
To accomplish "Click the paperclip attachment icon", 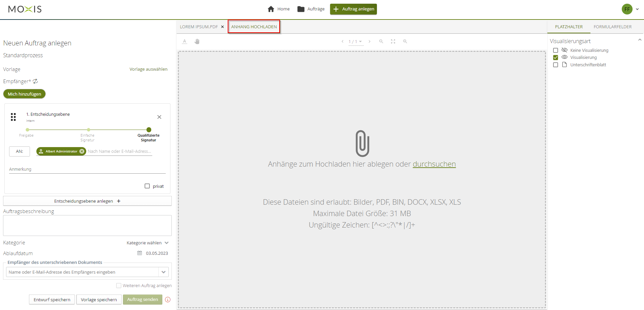I will 362,143.
